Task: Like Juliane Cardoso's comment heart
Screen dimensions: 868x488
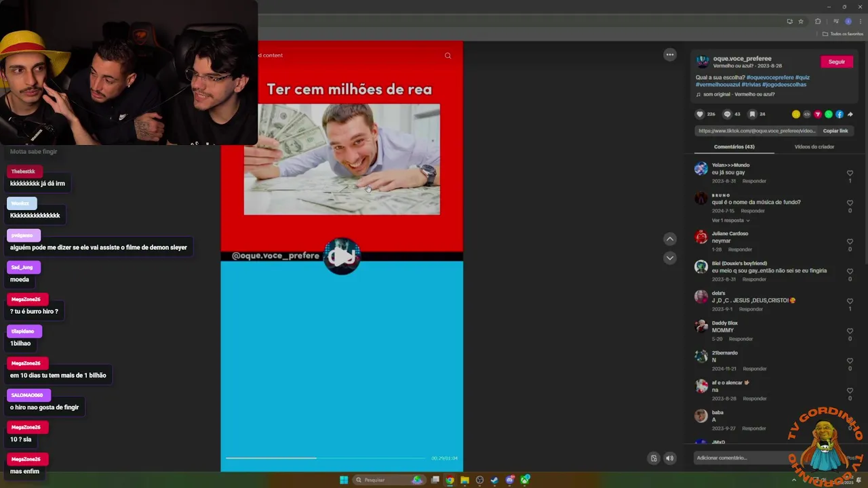Action: 850,241
